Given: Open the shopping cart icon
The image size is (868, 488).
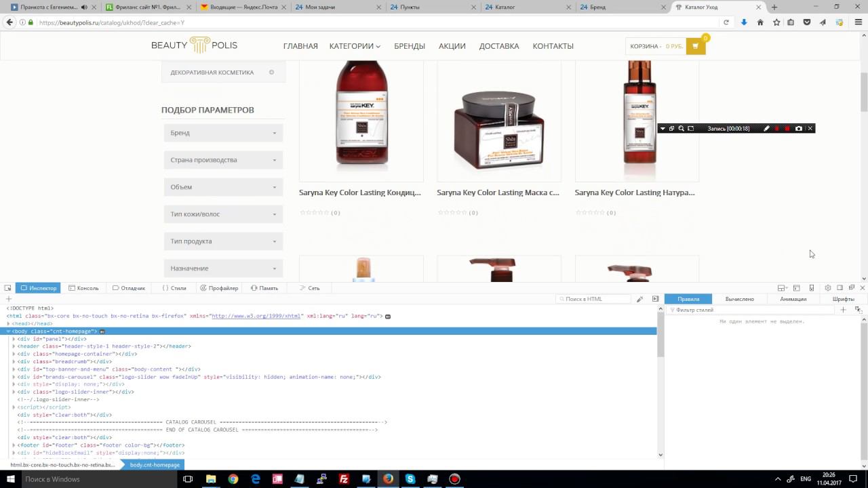Looking at the screenshot, I should pyautogui.click(x=694, y=46).
